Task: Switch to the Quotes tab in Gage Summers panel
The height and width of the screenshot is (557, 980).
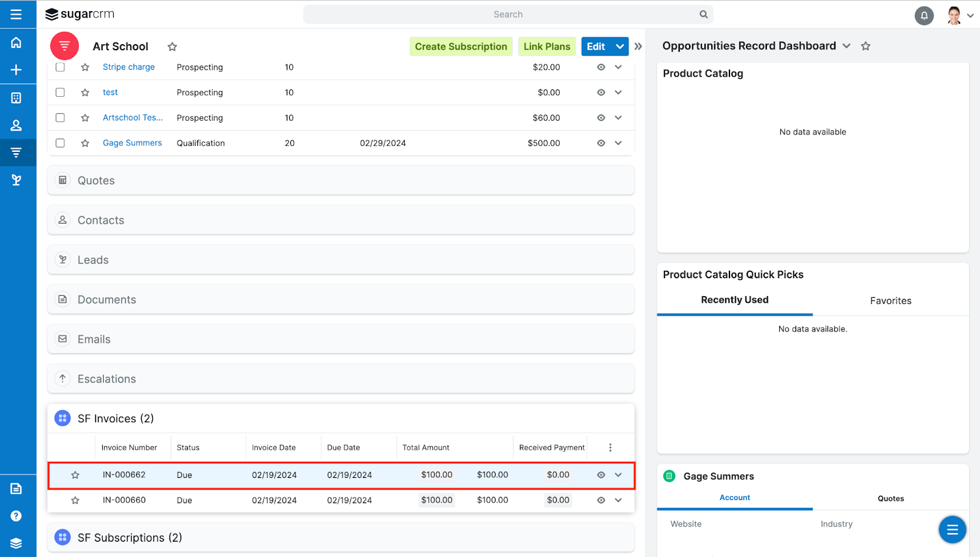Action: tap(891, 498)
